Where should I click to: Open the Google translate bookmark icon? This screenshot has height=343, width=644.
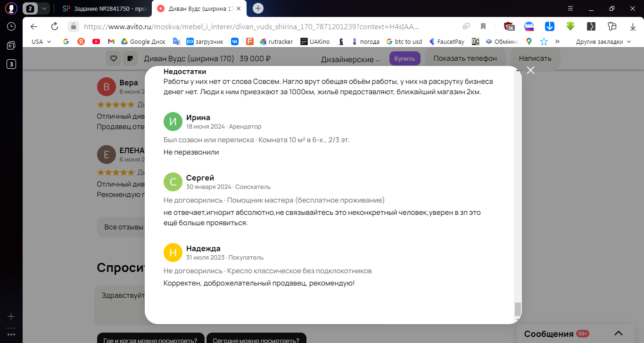click(x=177, y=41)
